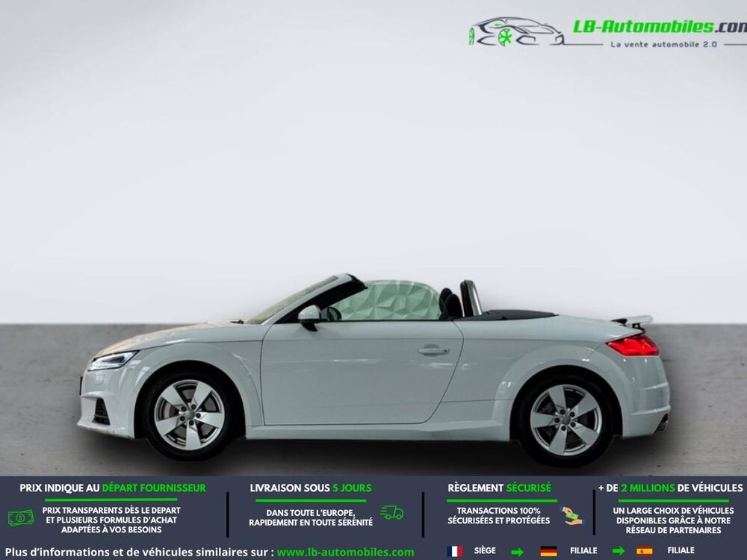Click 'FILIALE' label next to Spanish flag
This screenshot has height=560, width=747.
681,550
